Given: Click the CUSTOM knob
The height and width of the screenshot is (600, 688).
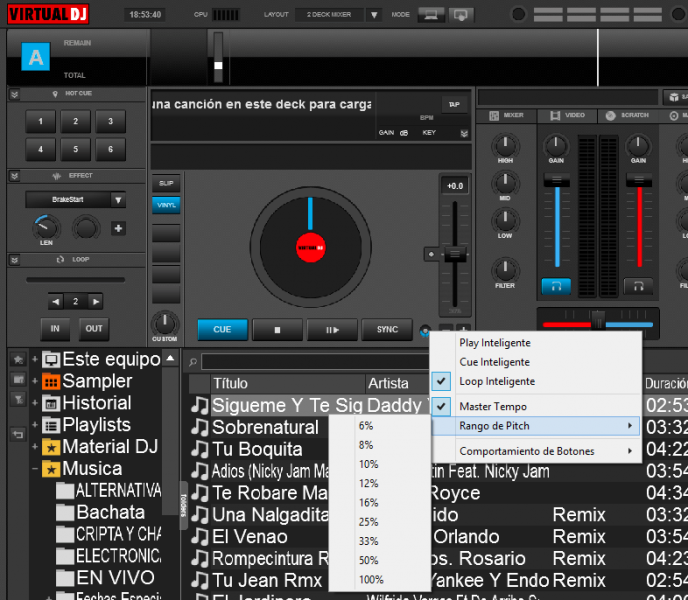Looking at the screenshot, I should click(165, 323).
